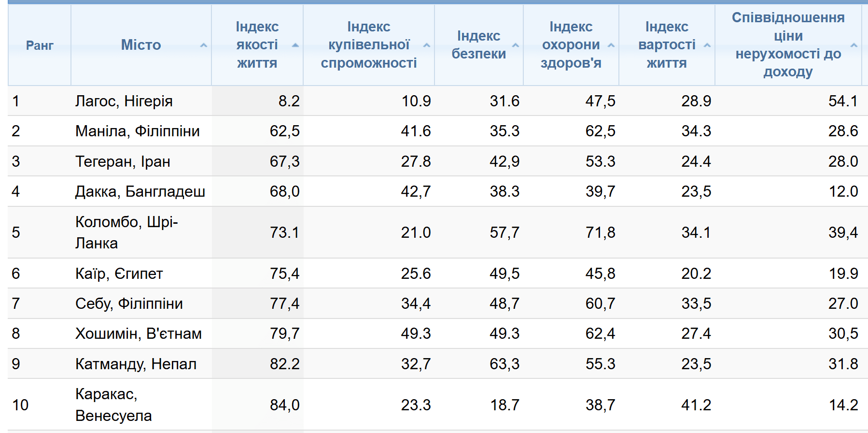Click sort arrow for Співвідношення ціни нерухомості
The image size is (868, 433).
[x=854, y=45]
